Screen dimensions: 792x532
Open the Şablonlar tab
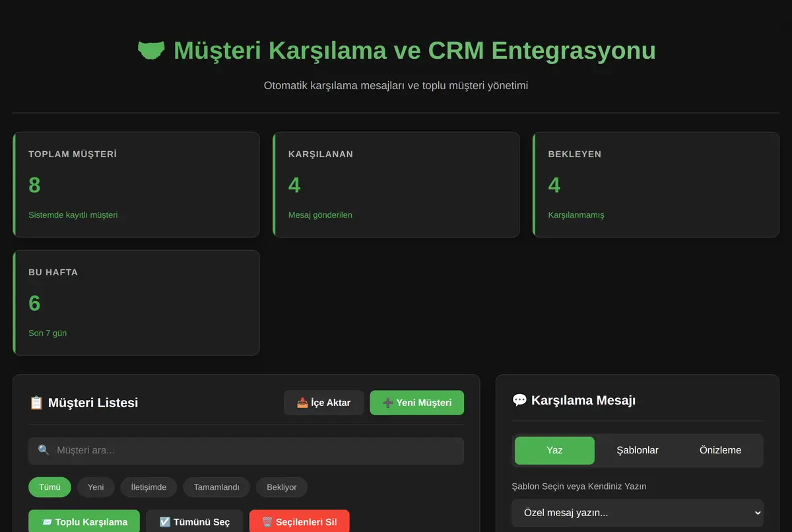click(x=638, y=450)
